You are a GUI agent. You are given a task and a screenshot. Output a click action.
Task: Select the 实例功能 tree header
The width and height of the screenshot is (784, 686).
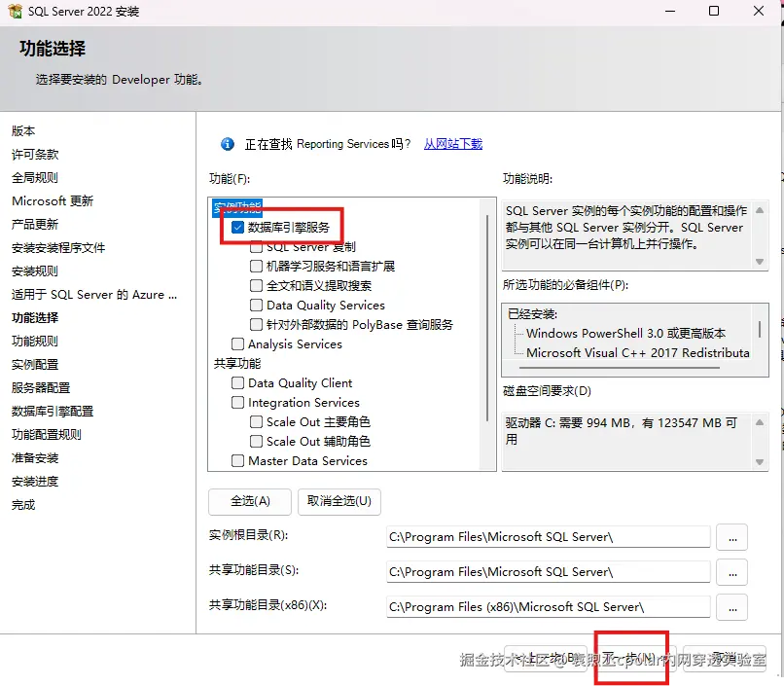click(x=237, y=207)
